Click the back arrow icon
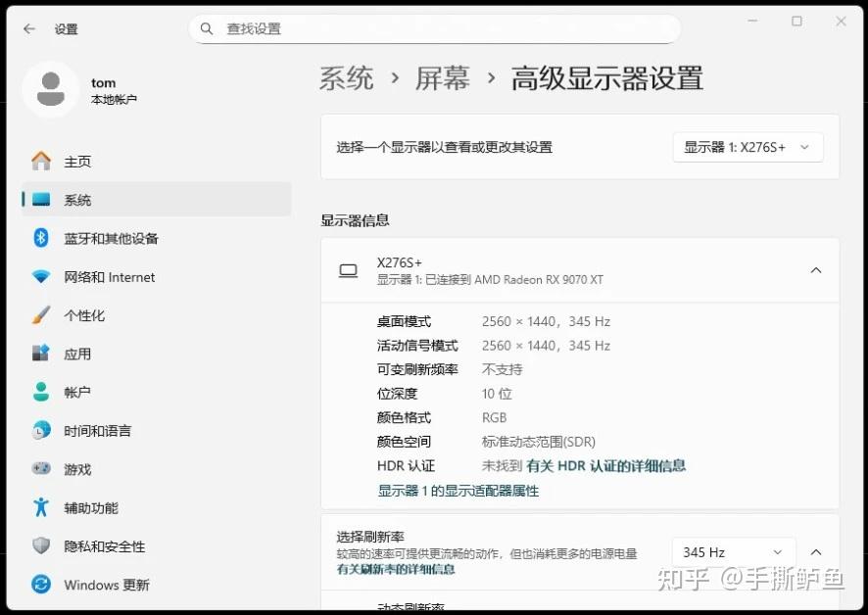Viewport: 868px width, 615px height. click(29, 28)
